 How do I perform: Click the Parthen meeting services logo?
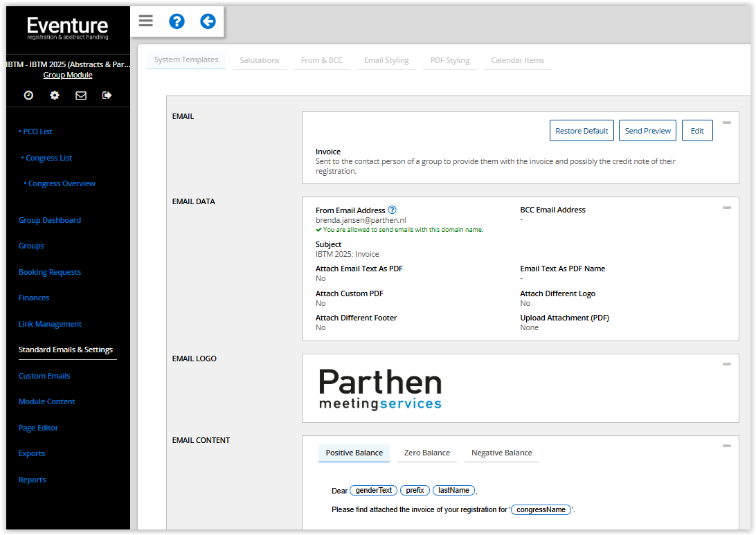click(380, 389)
